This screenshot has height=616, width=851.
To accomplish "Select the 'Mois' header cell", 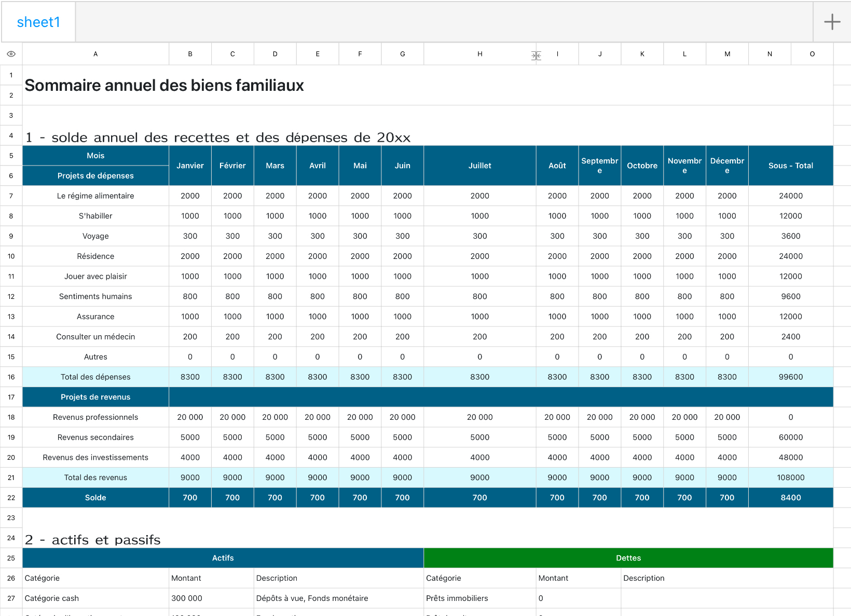I will pyautogui.click(x=95, y=156).
